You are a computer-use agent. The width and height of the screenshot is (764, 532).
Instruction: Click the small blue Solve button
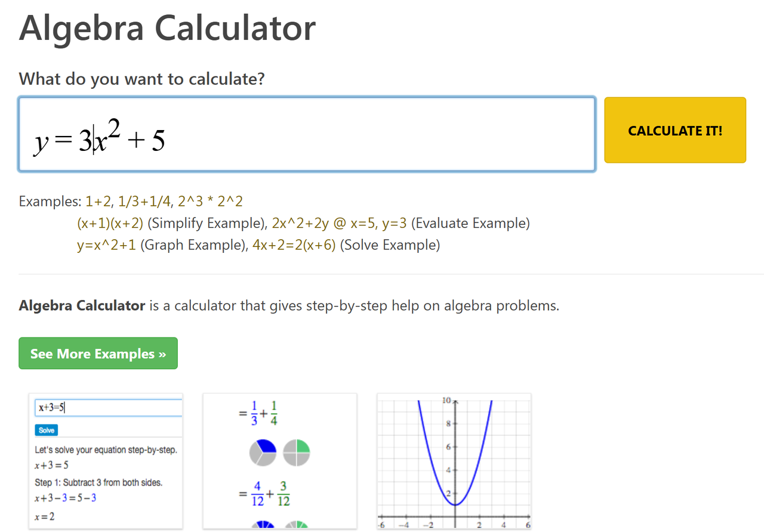coord(47,430)
